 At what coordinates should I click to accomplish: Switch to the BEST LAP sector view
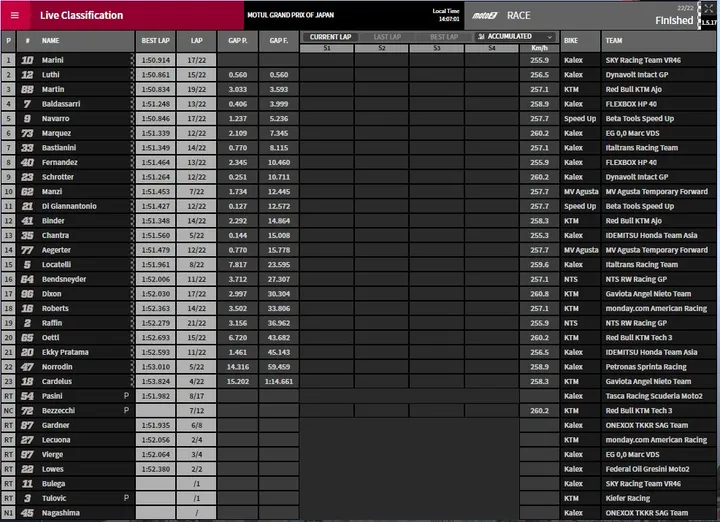pos(444,37)
